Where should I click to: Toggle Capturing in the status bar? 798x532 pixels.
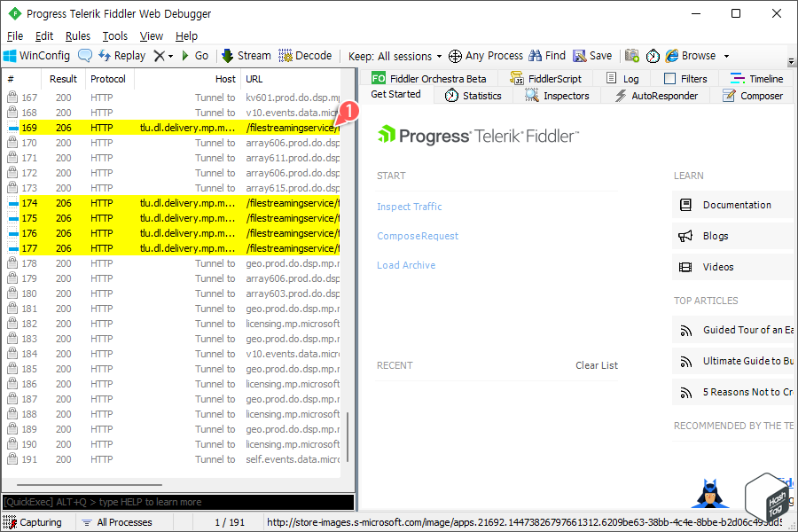[32, 522]
